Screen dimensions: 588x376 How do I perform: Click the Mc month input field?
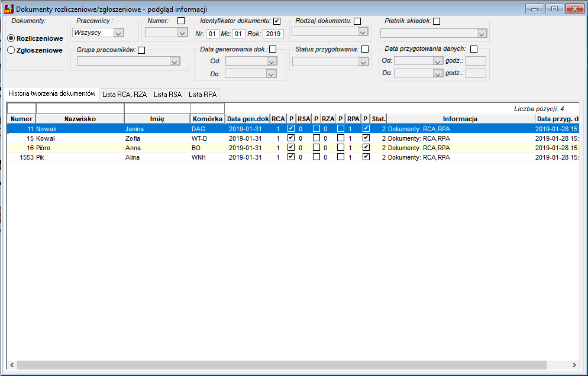[238, 34]
